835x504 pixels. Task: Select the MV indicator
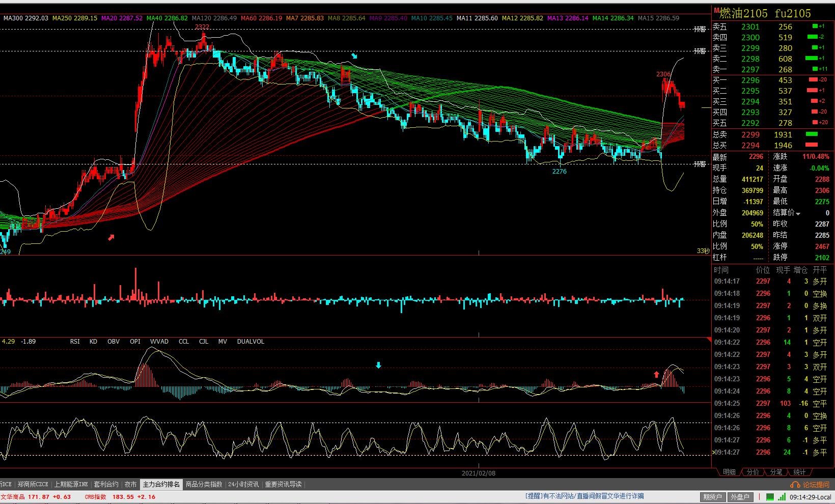[222, 342]
